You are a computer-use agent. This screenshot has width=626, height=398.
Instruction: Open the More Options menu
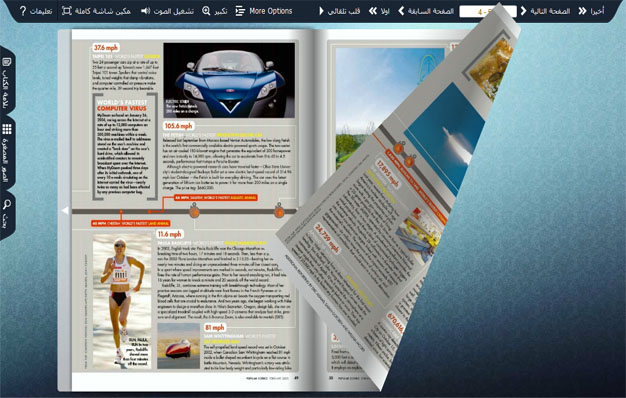click(263, 11)
